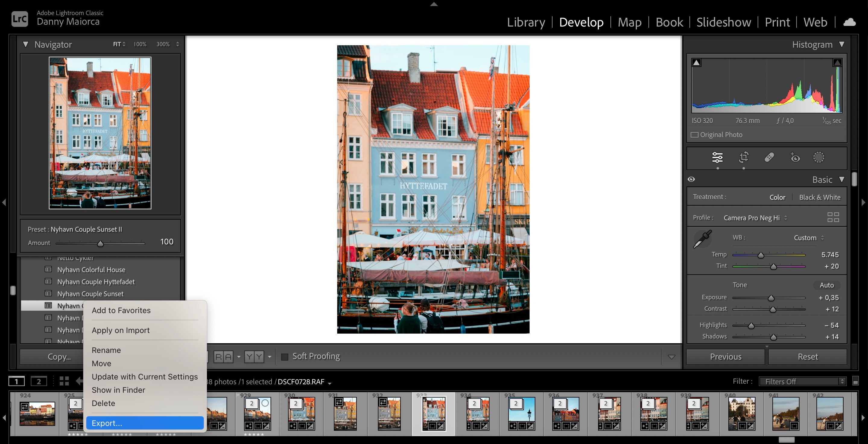
Task: Collapse the Navigator panel
Action: (26, 44)
